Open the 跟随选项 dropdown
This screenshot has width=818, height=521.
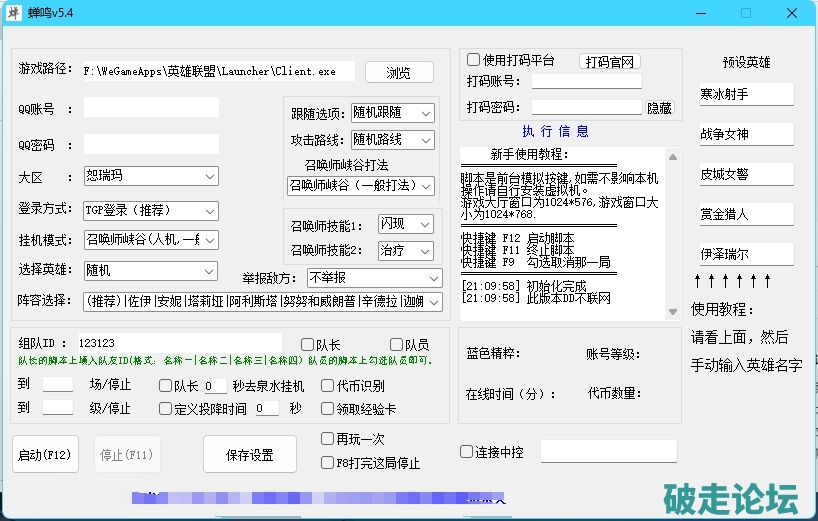tap(392, 113)
